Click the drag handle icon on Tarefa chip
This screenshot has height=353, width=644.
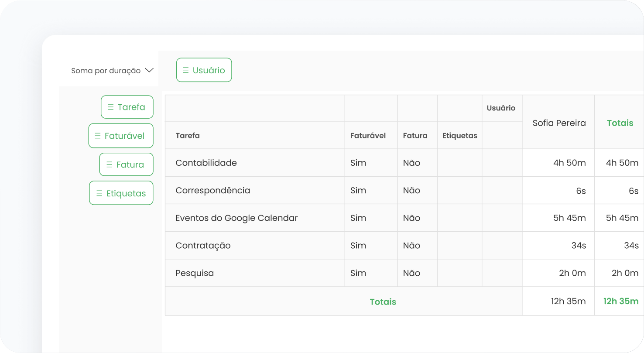(x=111, y=107)
